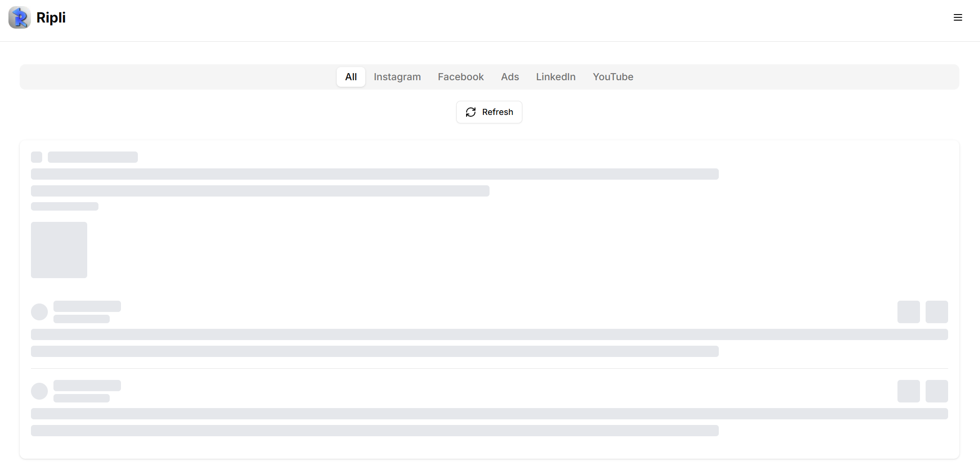Click the circular refresh arrows icon
980x470 pixels.
click(x=471, y=112)
